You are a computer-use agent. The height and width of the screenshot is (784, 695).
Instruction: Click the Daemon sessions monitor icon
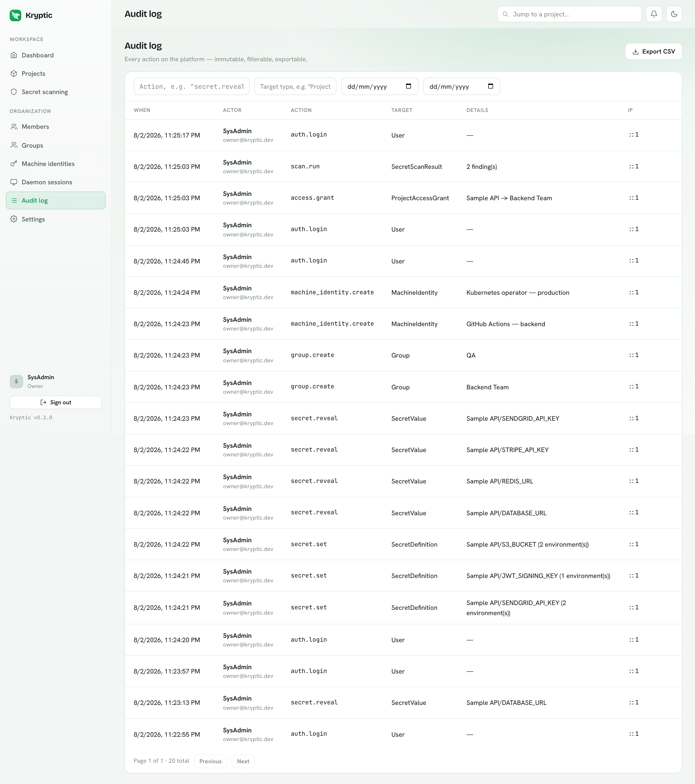tap(14, 182)
